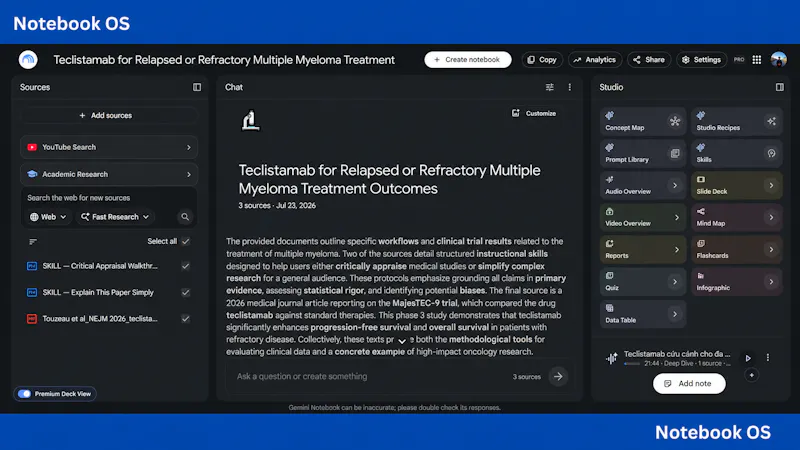Click the doc icon of Explain This Paper source
800x450 pixels.
(x=32, y=292)
